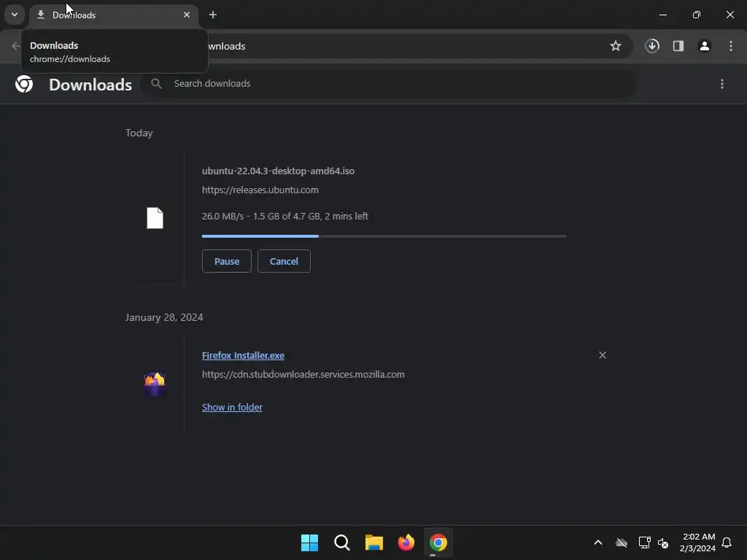Minimize the Chrome window
The height and width of the screenshot is (560, 747).
coord(662,15)
